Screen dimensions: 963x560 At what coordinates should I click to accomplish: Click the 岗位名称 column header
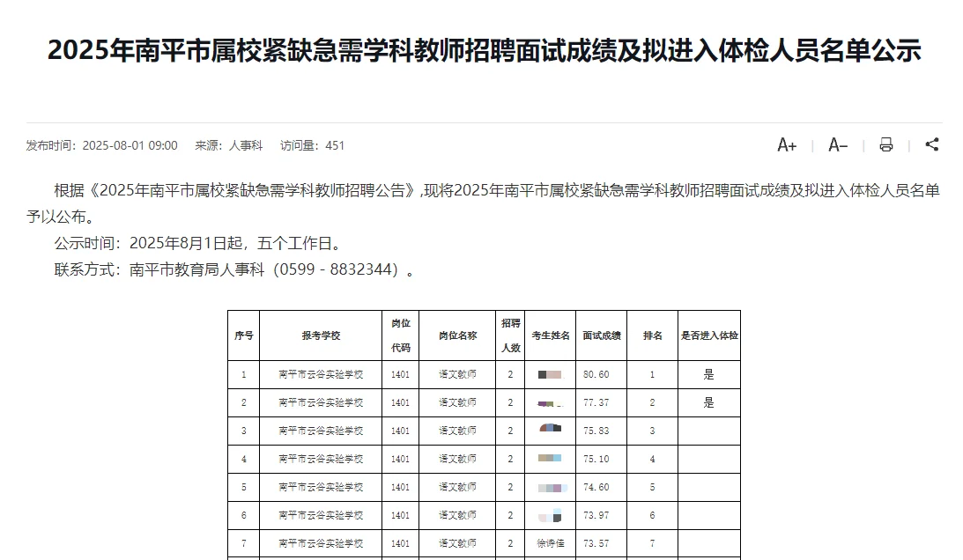[457, 335]
